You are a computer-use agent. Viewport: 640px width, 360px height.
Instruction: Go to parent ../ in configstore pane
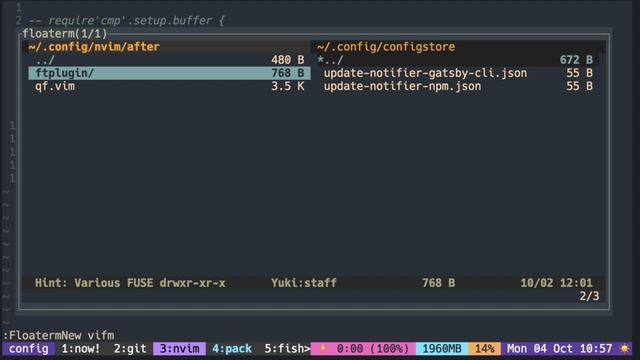[x=333, y=60]
